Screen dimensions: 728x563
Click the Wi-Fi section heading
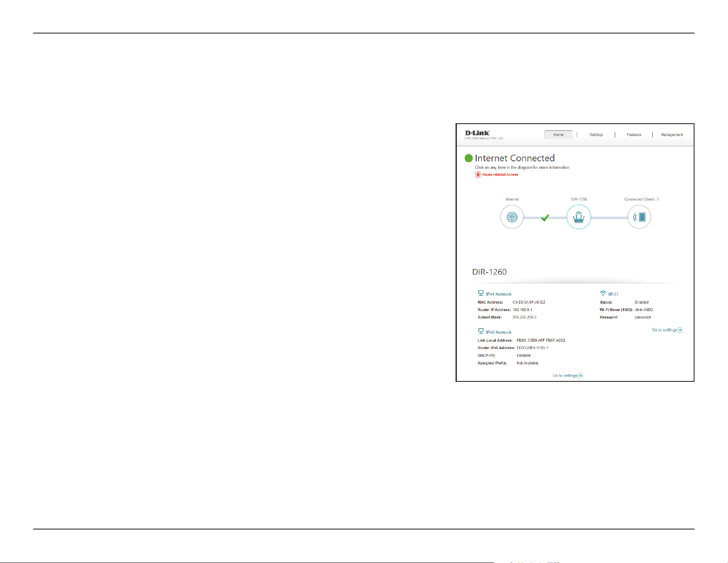pos(613,295)
